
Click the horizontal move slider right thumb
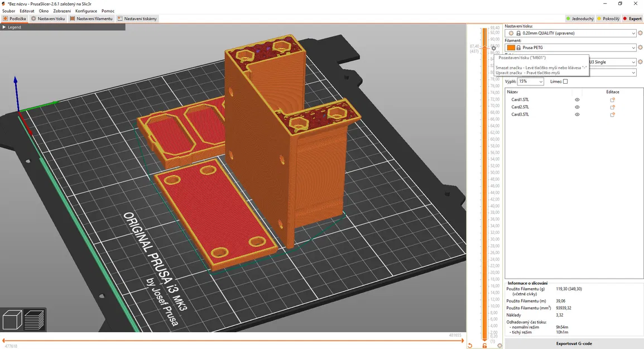click(463, 341)
